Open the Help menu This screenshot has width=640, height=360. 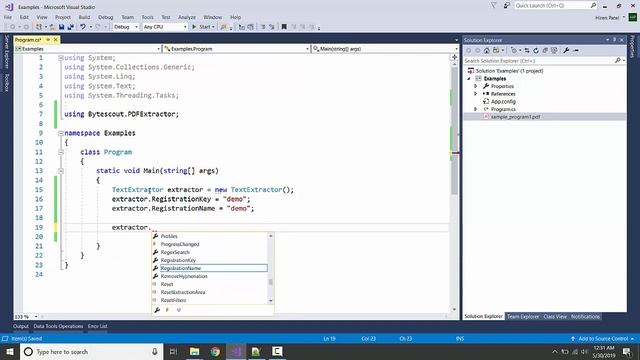click(x=236, y=17)
